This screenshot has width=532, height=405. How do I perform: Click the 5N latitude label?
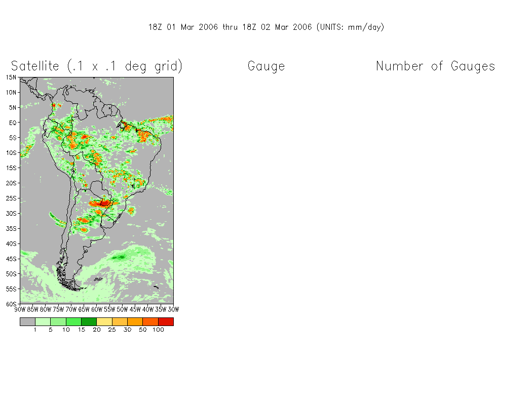pyautogui.click(x=12, y=108)
